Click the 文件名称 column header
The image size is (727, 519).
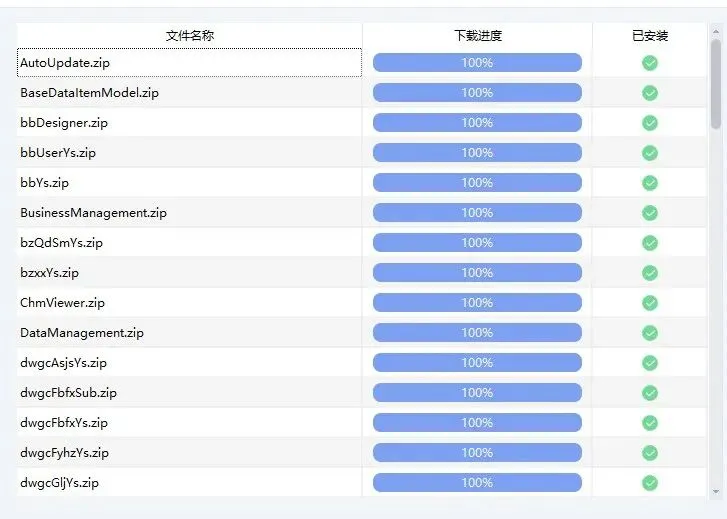pos(190,36)
